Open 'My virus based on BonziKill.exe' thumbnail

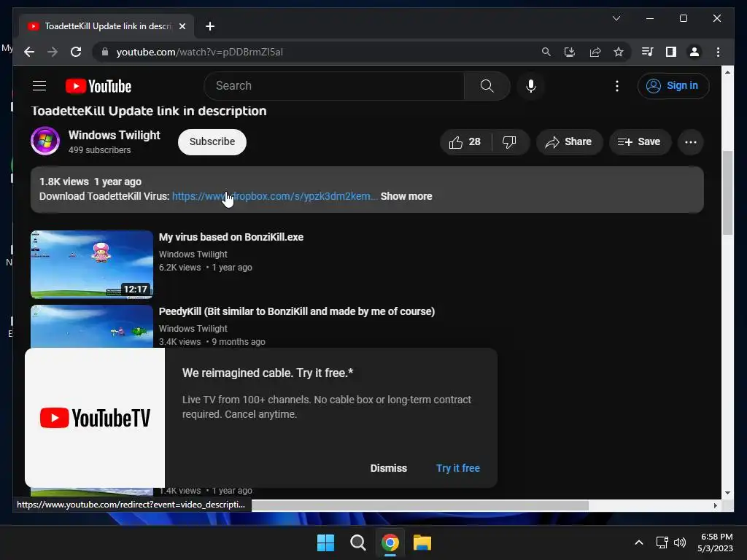92,264
